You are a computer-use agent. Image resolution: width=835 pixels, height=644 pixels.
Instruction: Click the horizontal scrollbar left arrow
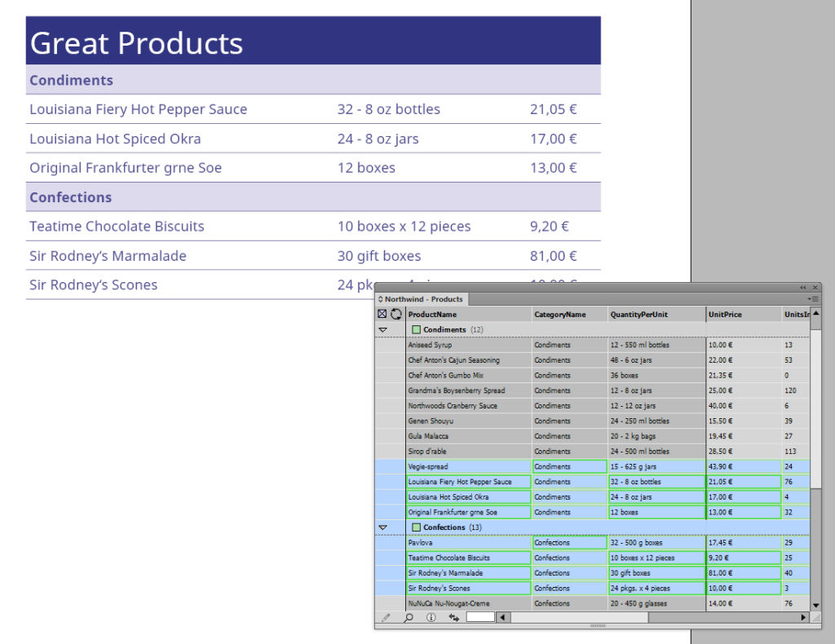pos(502,617)
